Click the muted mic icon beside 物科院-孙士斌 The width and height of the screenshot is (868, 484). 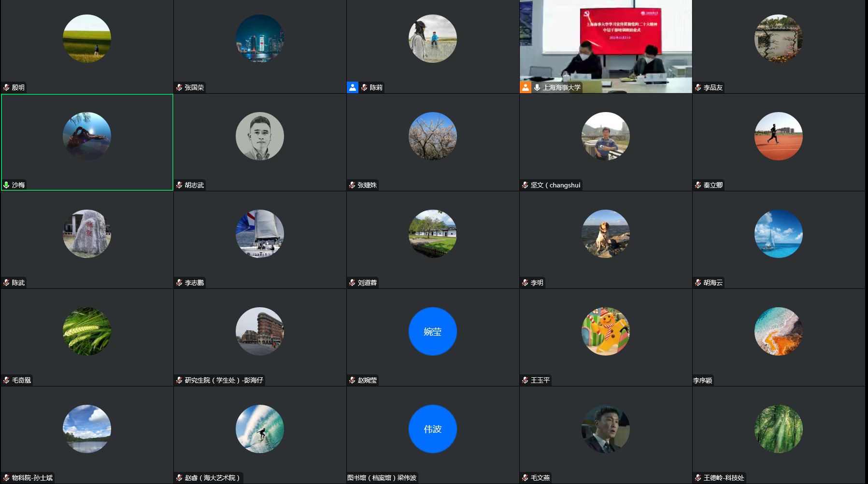coord(6,478)
